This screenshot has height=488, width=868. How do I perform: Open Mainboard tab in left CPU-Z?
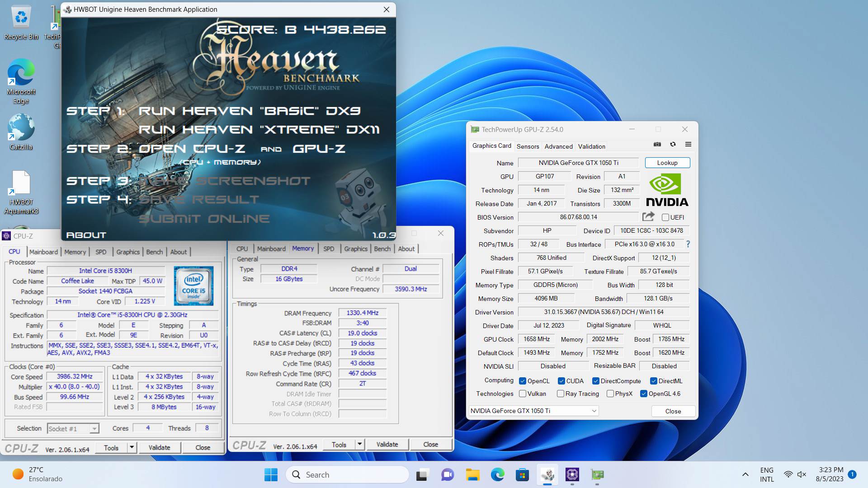tap(43, 252)
